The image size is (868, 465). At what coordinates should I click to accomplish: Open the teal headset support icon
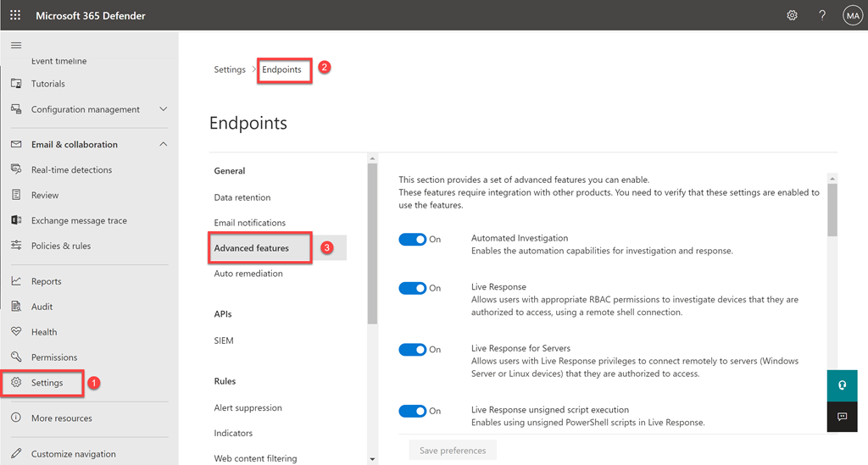842,385
